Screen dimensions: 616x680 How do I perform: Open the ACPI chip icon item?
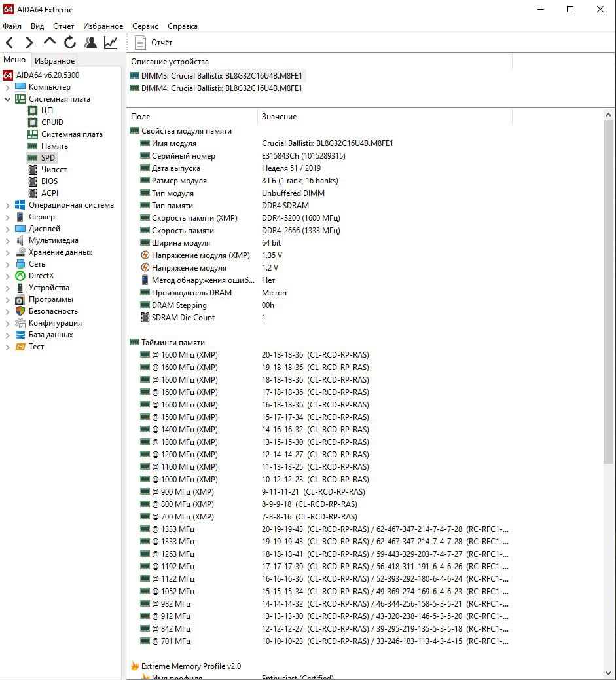(33, 193)
